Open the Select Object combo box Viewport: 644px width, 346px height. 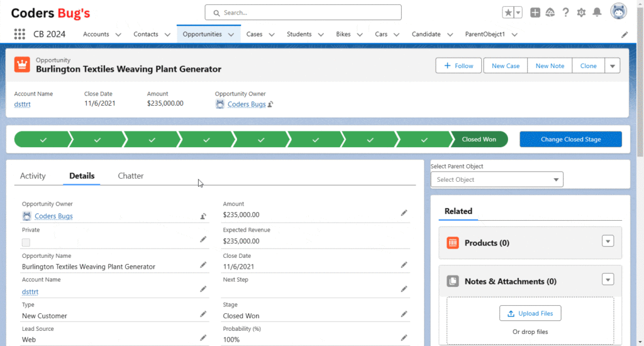[x=497, y=179]
